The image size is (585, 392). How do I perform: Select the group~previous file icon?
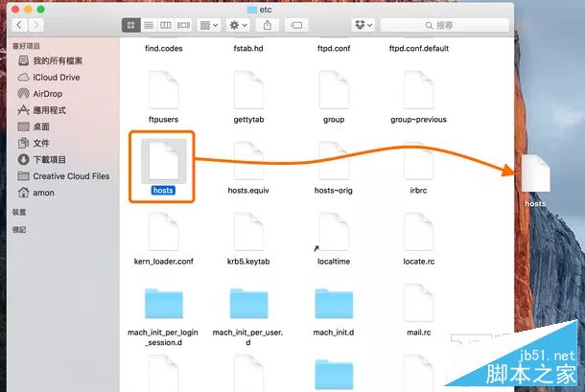coord(418,90)
